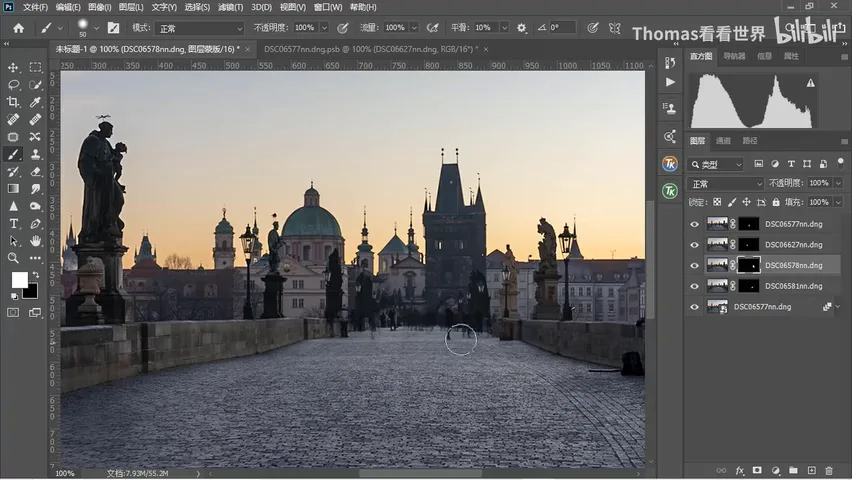Select the DSC06578nn.dng layer mask thumbnail
This screenshot has height=480, width=852.
coord(749,265)
